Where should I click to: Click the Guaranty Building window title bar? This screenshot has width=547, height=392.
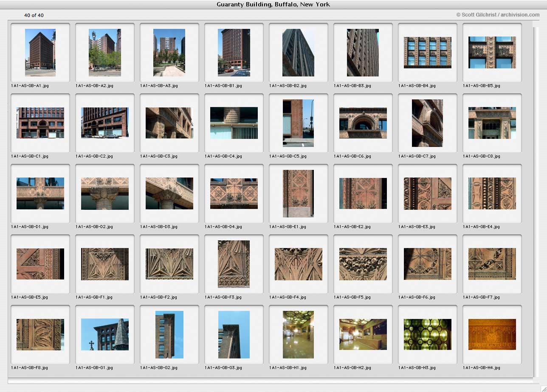tap(273, 4)
